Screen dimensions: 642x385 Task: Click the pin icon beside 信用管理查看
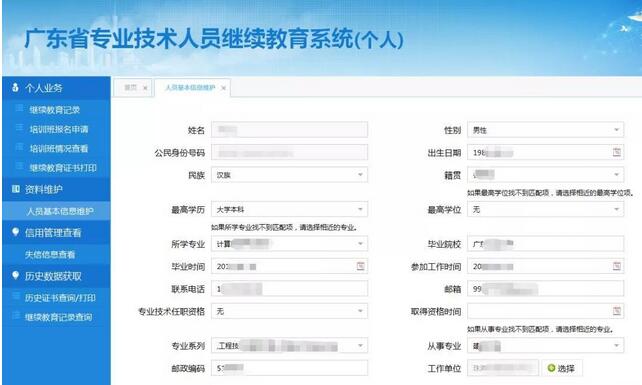click(x=16, y=232)
